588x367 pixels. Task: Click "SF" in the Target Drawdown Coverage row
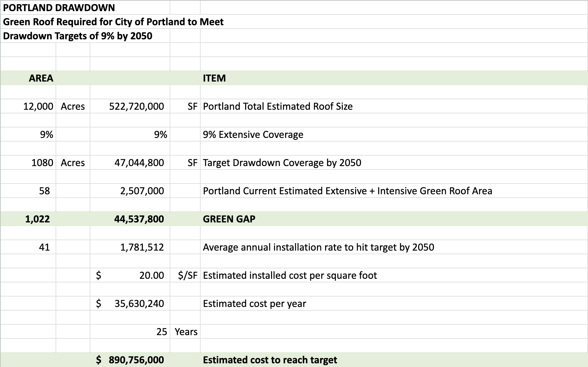pos(193,163)
